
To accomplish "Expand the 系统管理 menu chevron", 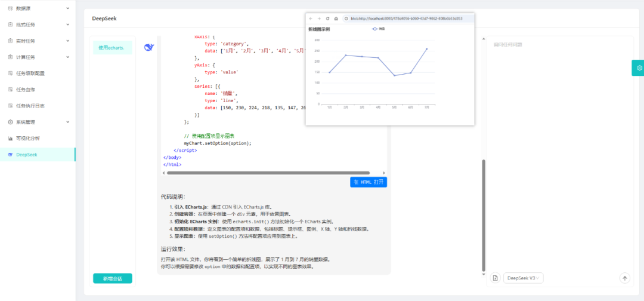I will point(68,122).
